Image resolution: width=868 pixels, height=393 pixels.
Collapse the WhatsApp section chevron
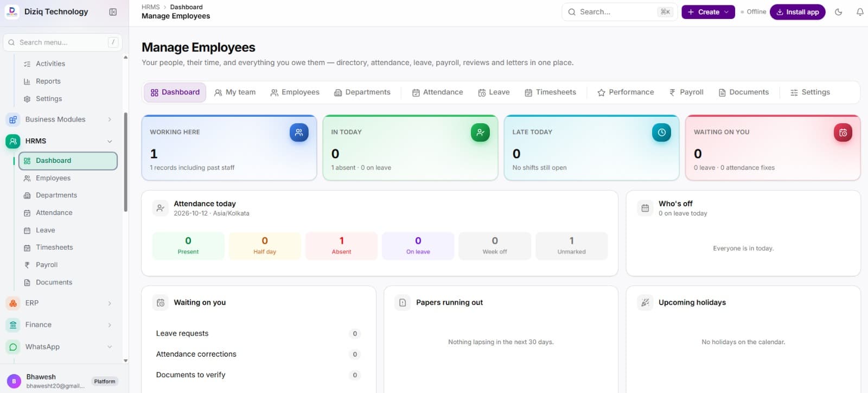pos(110,347)
